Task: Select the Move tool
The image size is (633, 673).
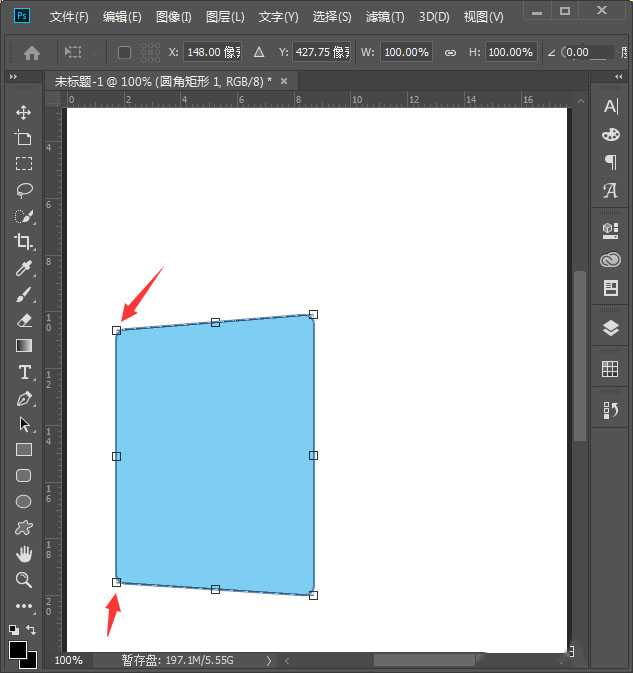Action: [x=24, y=112]
